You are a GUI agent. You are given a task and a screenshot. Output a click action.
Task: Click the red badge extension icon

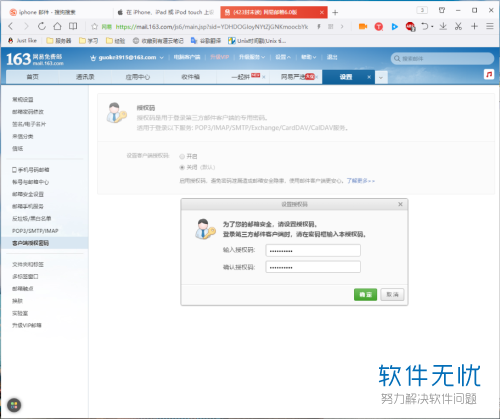[x=410, y=26]
